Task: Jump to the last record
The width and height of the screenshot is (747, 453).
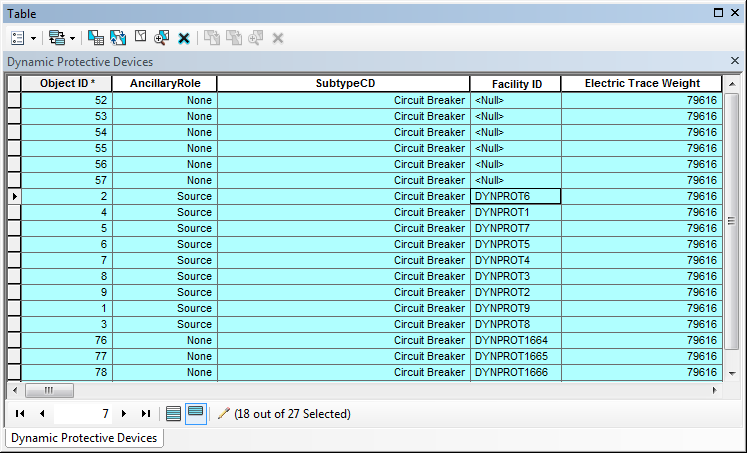Action: (146, 413)
